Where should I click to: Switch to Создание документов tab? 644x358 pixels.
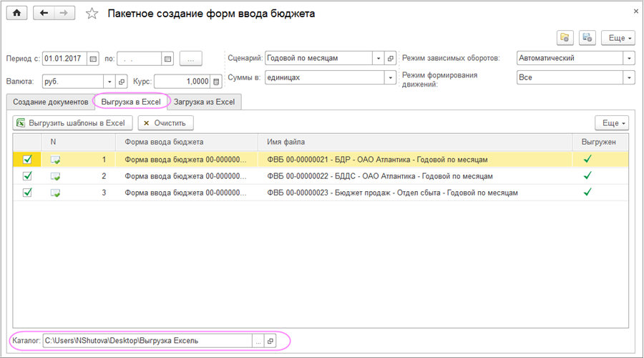coord(50,102)
